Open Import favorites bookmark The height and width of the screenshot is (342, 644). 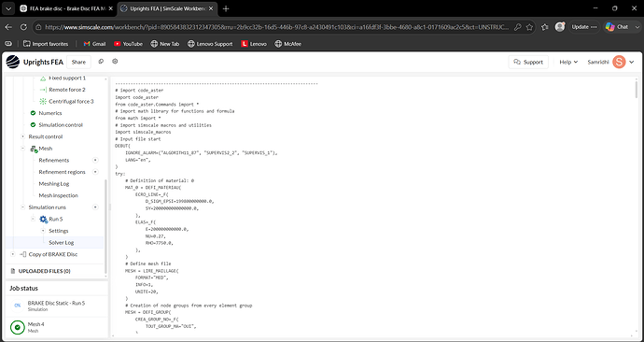(x=46, y=44)
